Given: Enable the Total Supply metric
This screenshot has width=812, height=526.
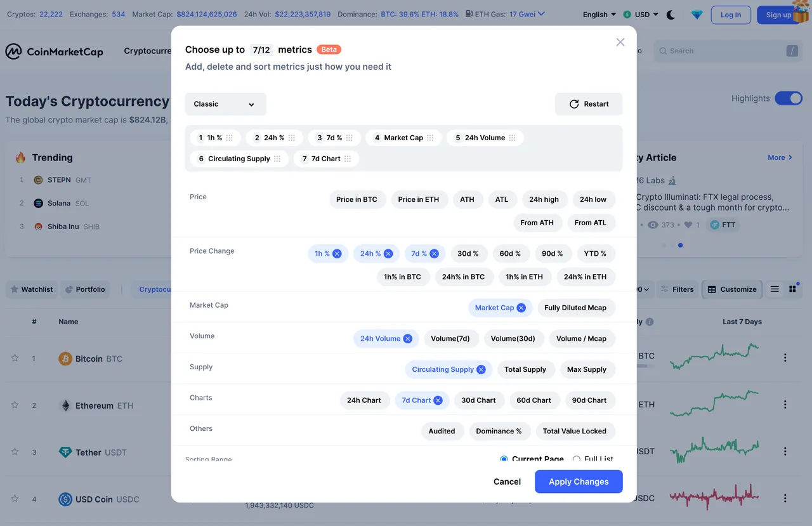Looking at the screenshot, I should pyautogui.click(x=525, y=369).
